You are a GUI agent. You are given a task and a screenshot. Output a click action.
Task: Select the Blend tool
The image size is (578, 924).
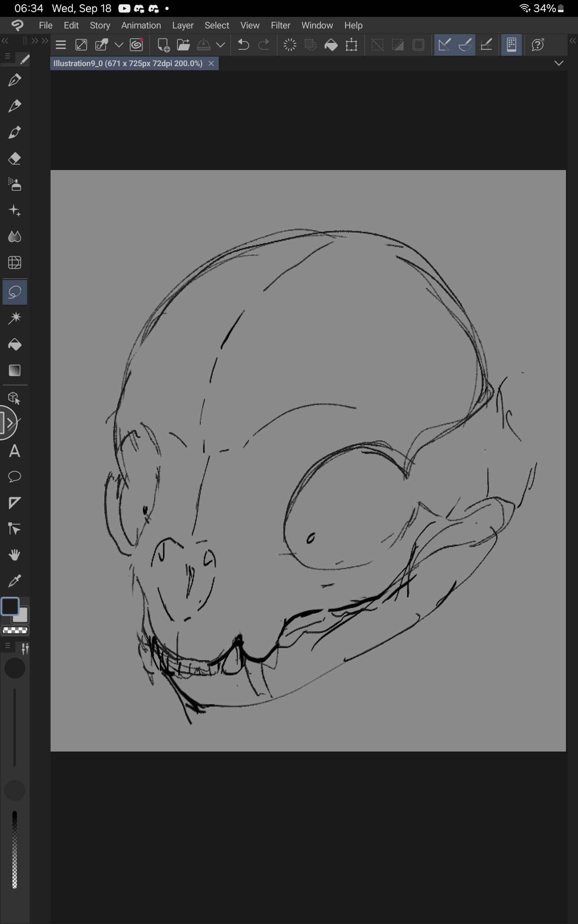(15, 237)
